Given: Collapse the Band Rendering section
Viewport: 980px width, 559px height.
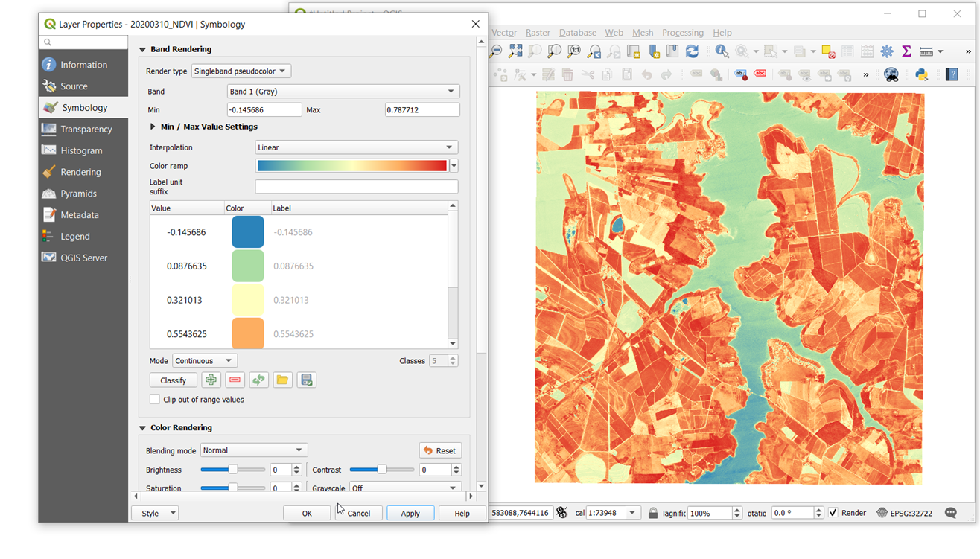Looking at the screenshot, I should (142, 49).
